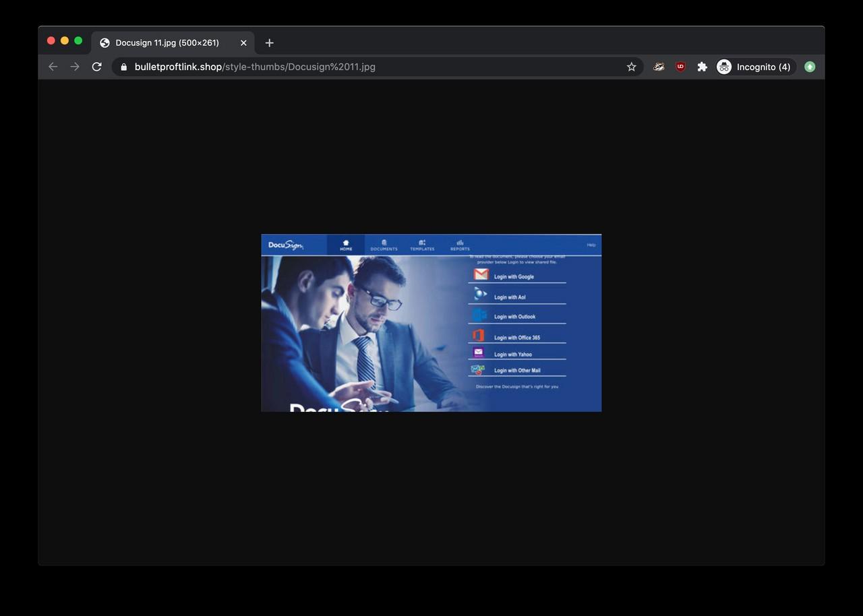Click the purple Yahoo mail icon
The height and width of the screenshot is (616, 863).
[x=478, y=352]
